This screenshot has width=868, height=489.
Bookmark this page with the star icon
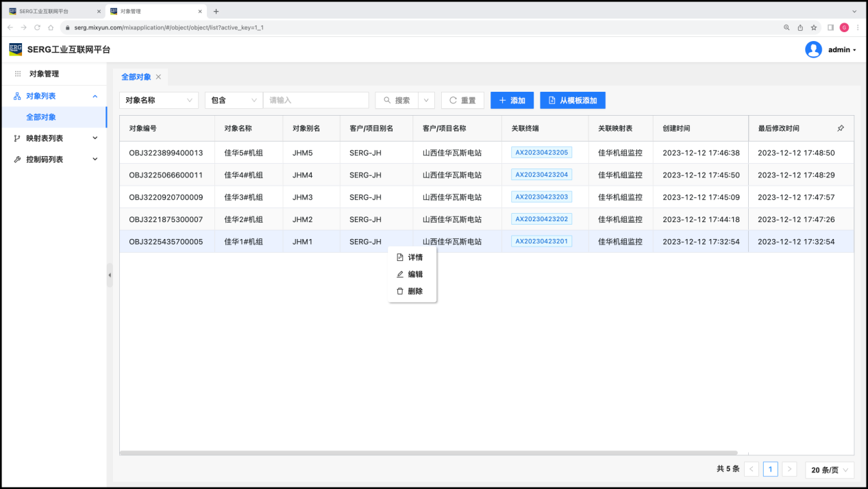(x=814, y=27)
